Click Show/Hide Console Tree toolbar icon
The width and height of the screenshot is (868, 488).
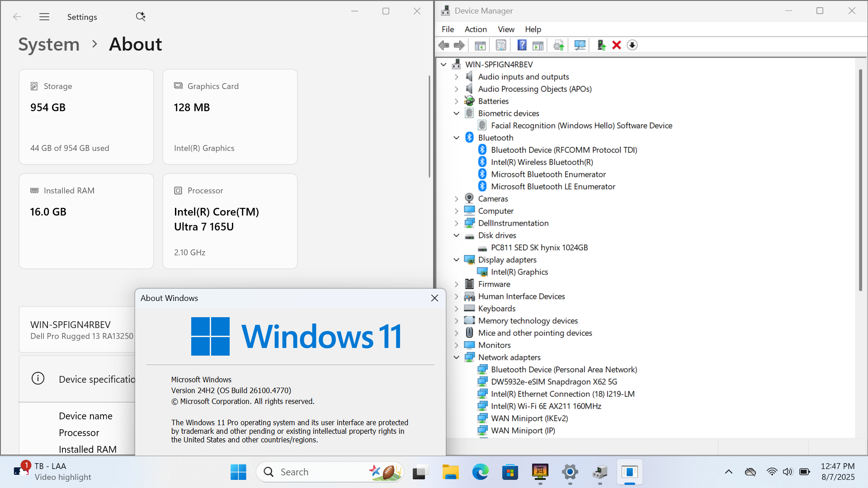click(x=480, y=45)
